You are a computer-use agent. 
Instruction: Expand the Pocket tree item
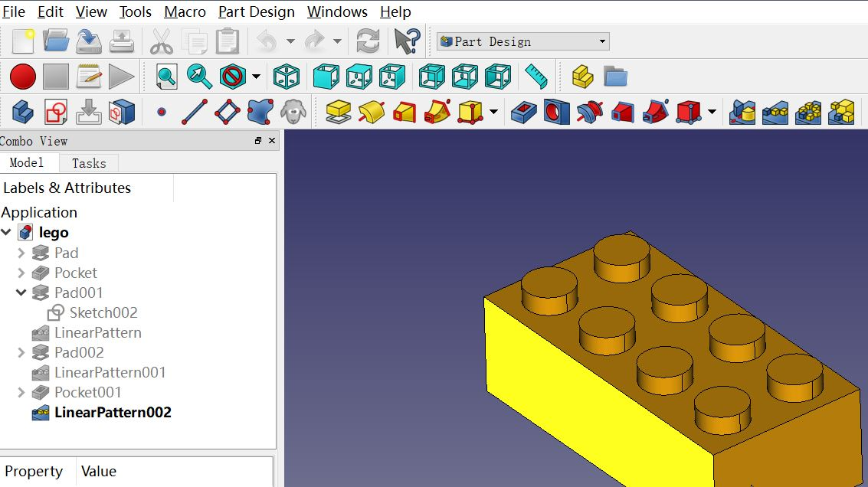click(21, 273)
